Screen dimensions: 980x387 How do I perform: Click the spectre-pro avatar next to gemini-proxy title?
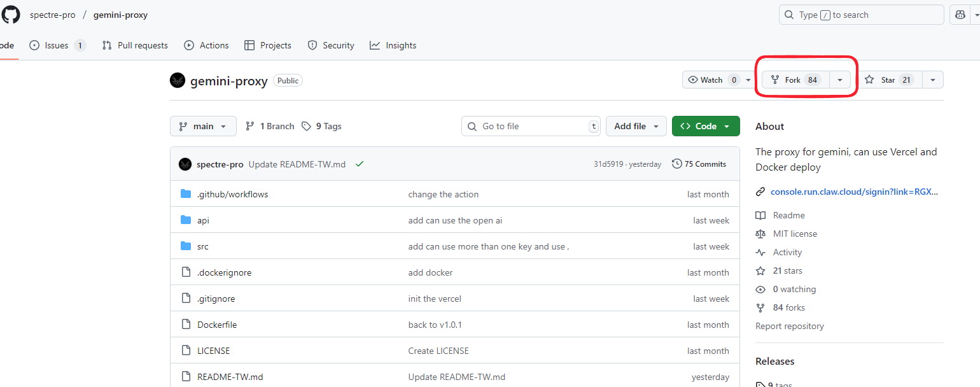click(x=178, y=80)
